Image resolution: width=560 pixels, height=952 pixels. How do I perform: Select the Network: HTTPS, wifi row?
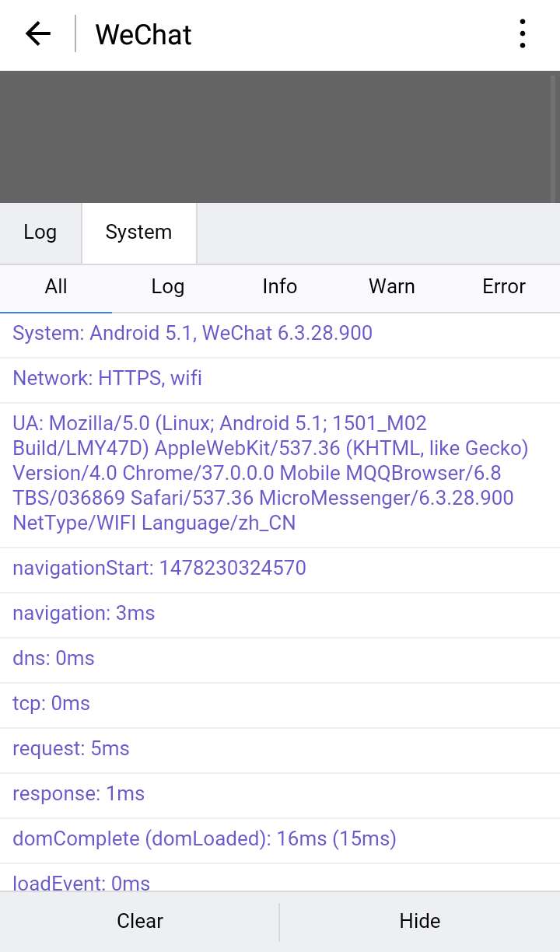(280, 380)
